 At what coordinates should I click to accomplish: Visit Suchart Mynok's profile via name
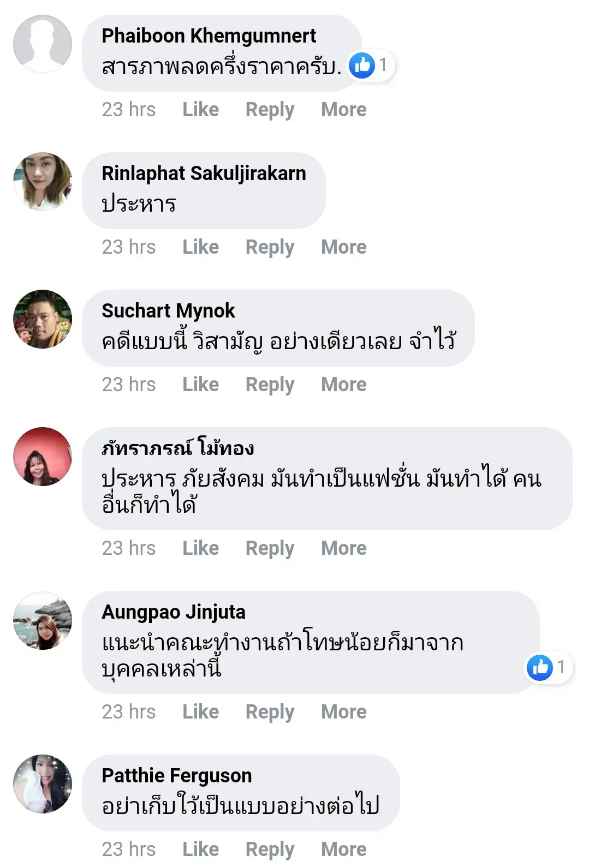[168, 311]
